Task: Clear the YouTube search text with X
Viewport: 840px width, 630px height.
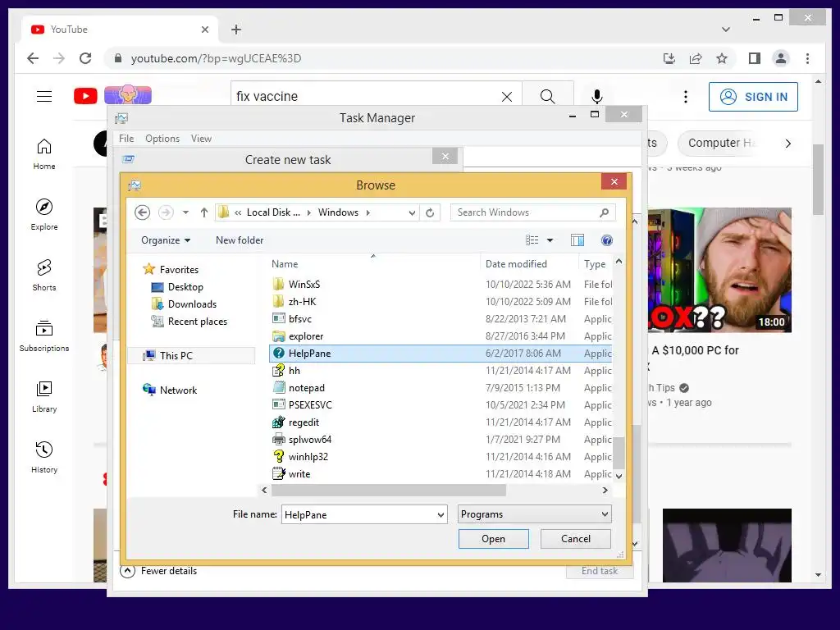Action: tap(507, 97)
